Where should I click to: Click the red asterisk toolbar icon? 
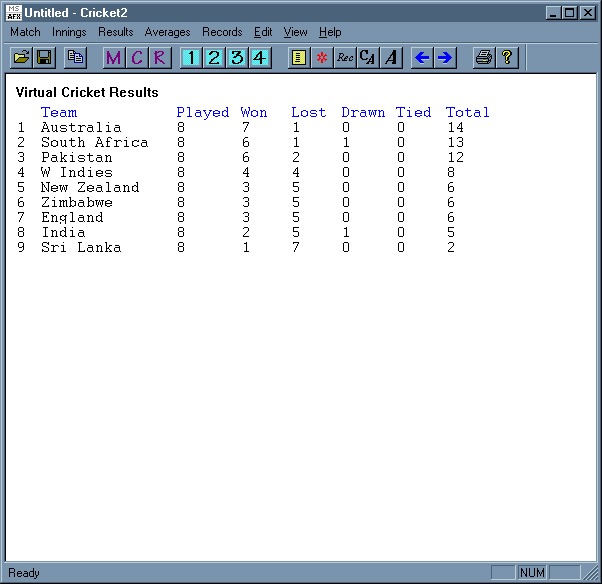point(321,58)
